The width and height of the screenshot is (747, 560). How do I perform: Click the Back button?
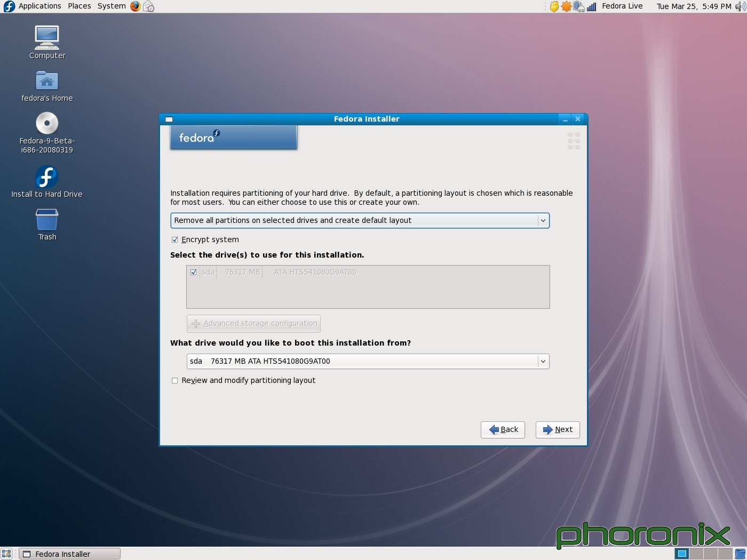pos(502,429)
